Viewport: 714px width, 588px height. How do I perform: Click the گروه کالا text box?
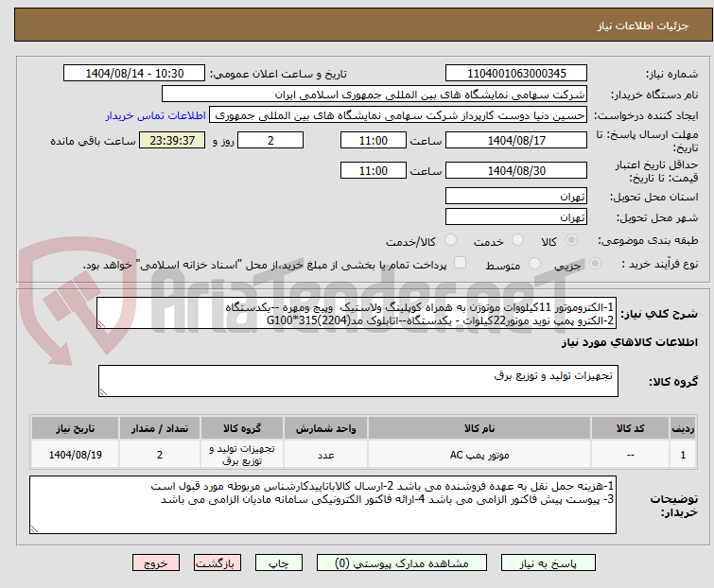click(358, 381)
